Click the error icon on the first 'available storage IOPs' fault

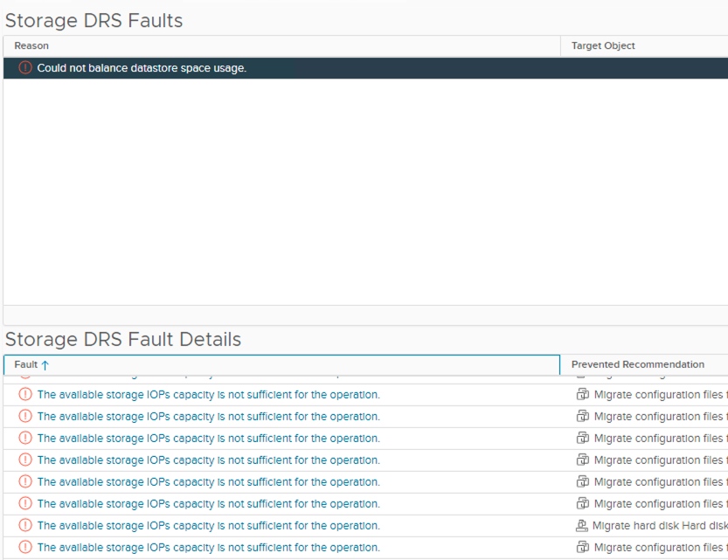click(x=24, y=394)
